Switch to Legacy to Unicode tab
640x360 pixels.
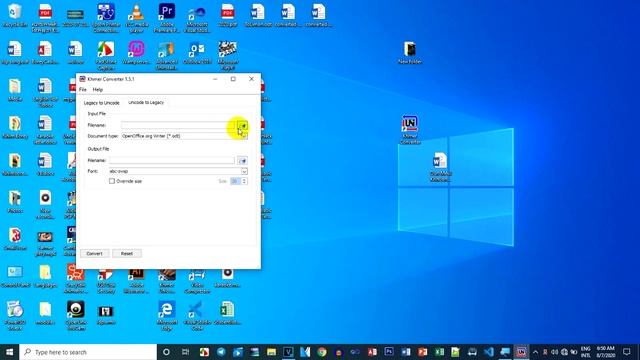tap(102, 103)
